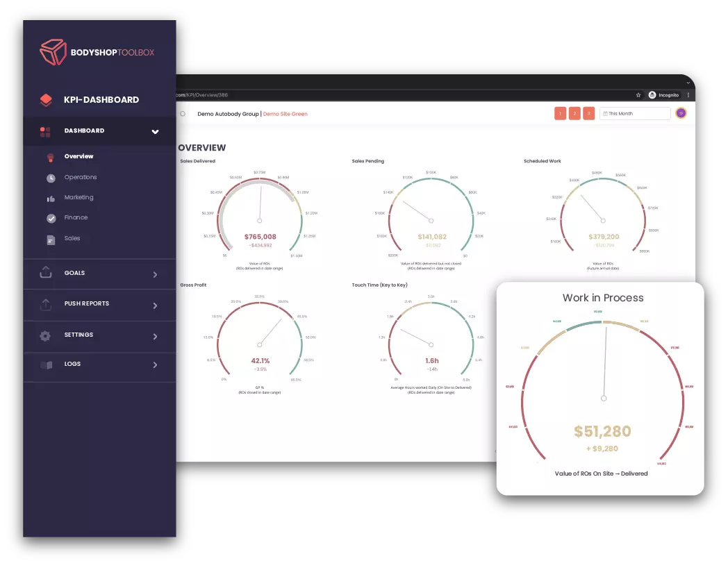Expand the Goals menu section
Screen dimensions: 728x561
pyautogui.click(x=155, y=274)
